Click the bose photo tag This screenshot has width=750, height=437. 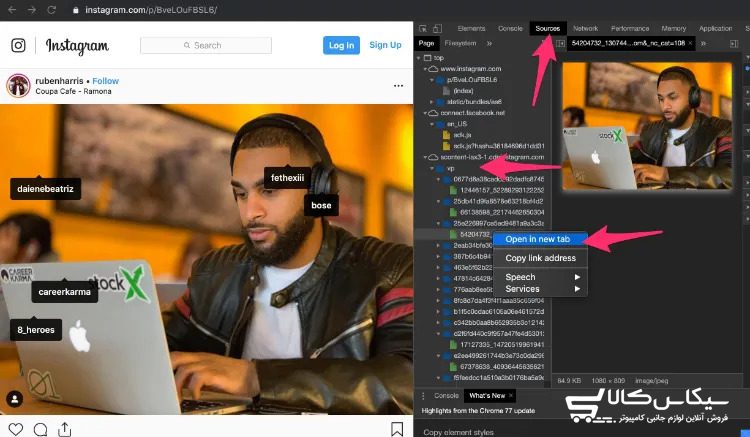[321, 206]
